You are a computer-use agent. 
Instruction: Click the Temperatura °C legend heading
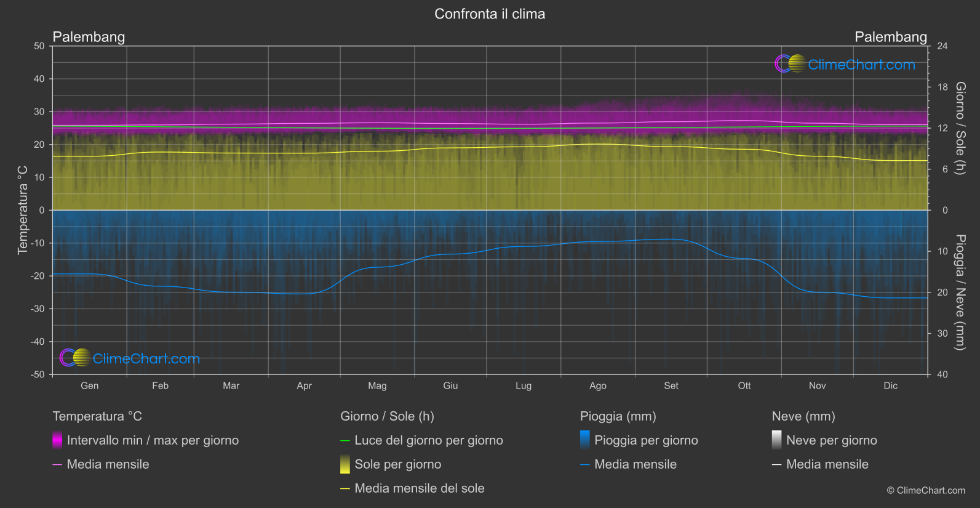click(97, 416)
